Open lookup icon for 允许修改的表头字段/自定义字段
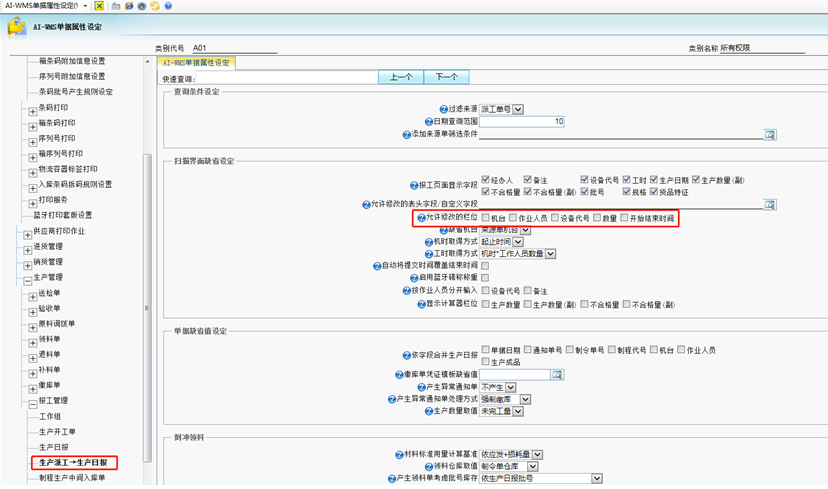Viewport: 828px width, 489px height. pos(771,204)
